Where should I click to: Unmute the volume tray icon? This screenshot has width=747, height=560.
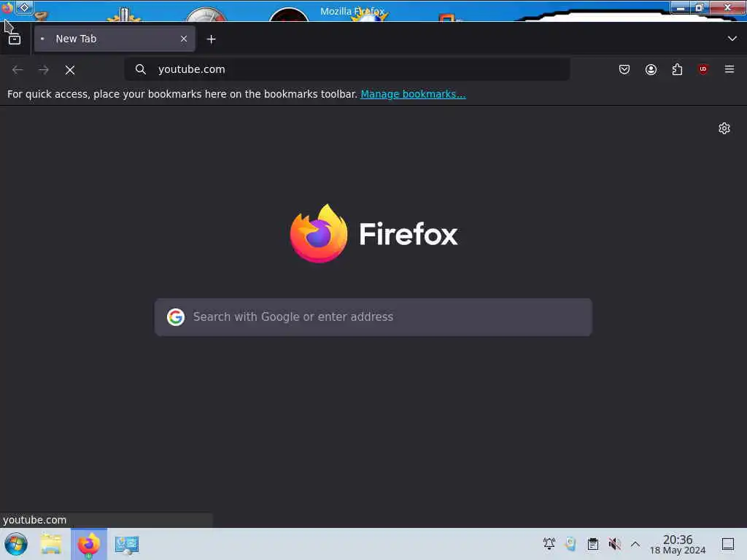(x=614, y=544)
